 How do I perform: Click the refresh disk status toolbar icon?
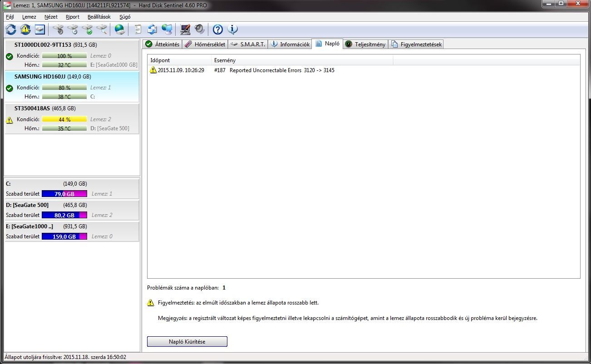(11, 30)
